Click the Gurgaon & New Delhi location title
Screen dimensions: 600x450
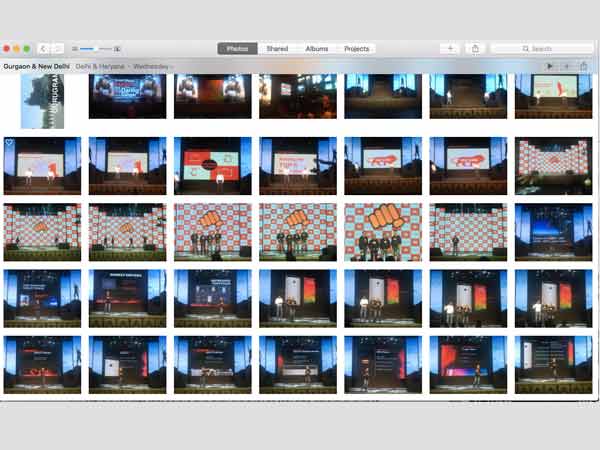[36, 66]
